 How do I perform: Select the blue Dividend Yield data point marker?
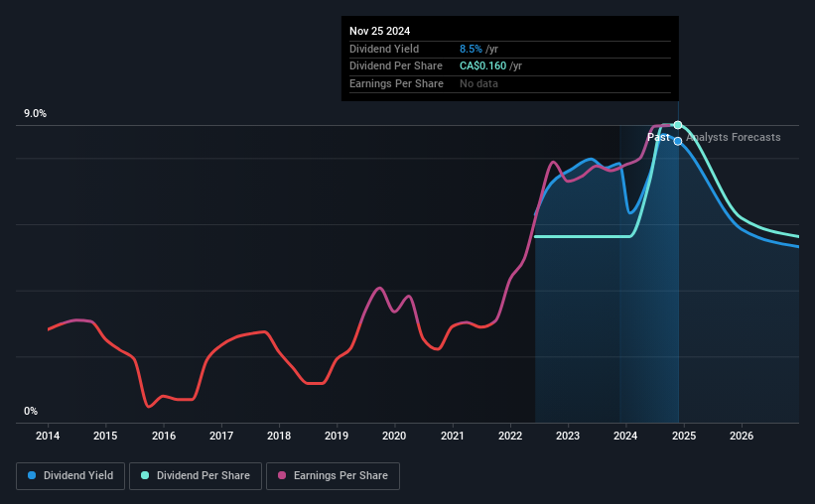pyautogui.click(x=678, y=141)
